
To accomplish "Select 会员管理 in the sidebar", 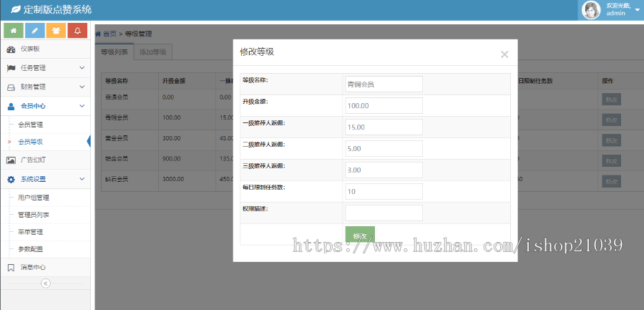I will [x=31, y=125].
